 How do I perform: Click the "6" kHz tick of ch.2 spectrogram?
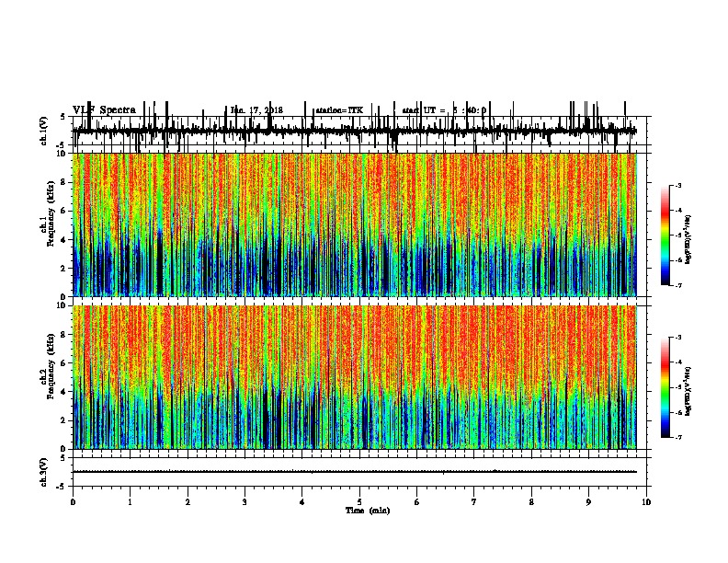click(x=64, y=363)
